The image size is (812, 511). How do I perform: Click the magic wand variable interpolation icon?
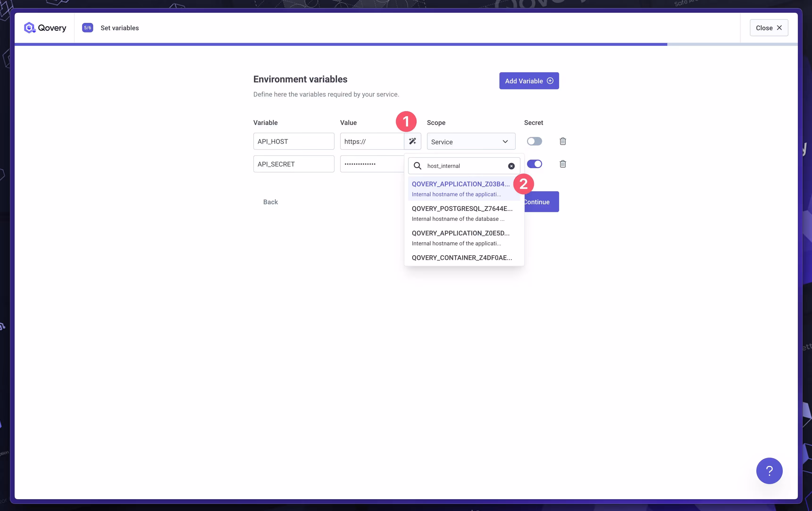click(x=412, y=141)
